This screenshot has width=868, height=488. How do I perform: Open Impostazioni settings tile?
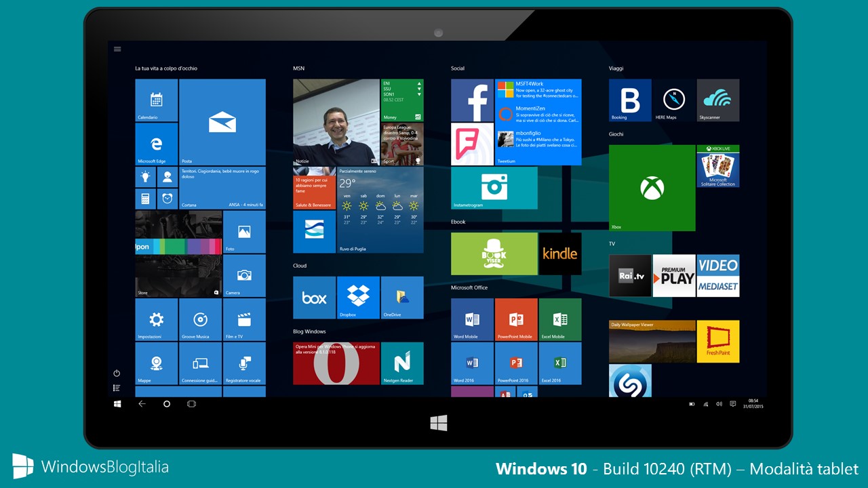(157, 319)
